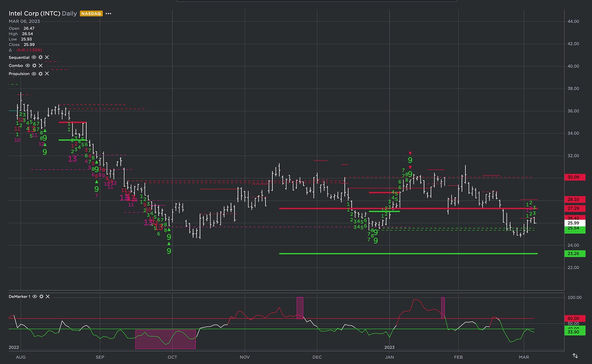Click the 36.00 price axis label
592x364 pixels.
pos(573,111)
